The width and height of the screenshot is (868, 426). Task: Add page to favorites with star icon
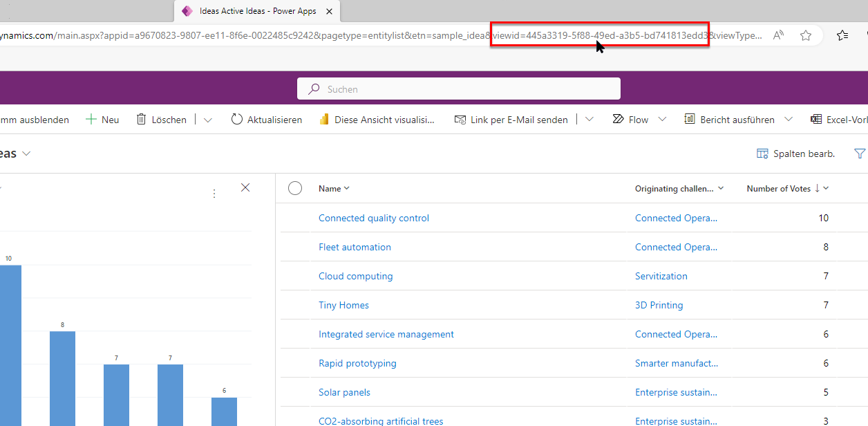[806, 36]
